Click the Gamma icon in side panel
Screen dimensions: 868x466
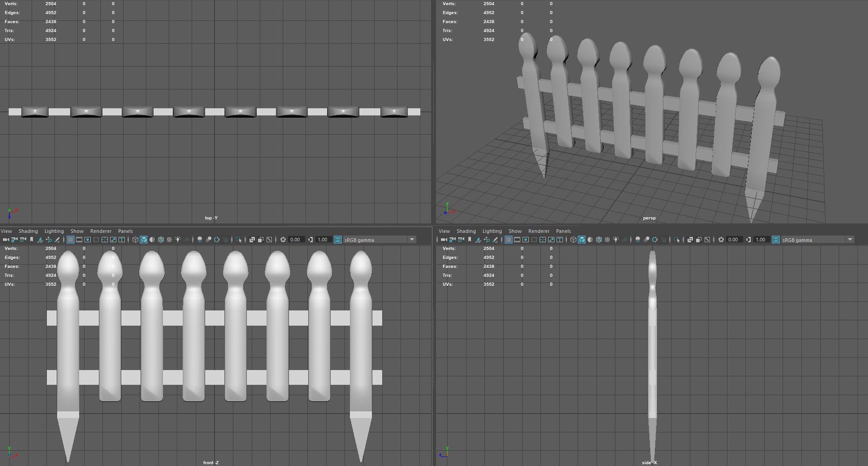pos(749,240)
